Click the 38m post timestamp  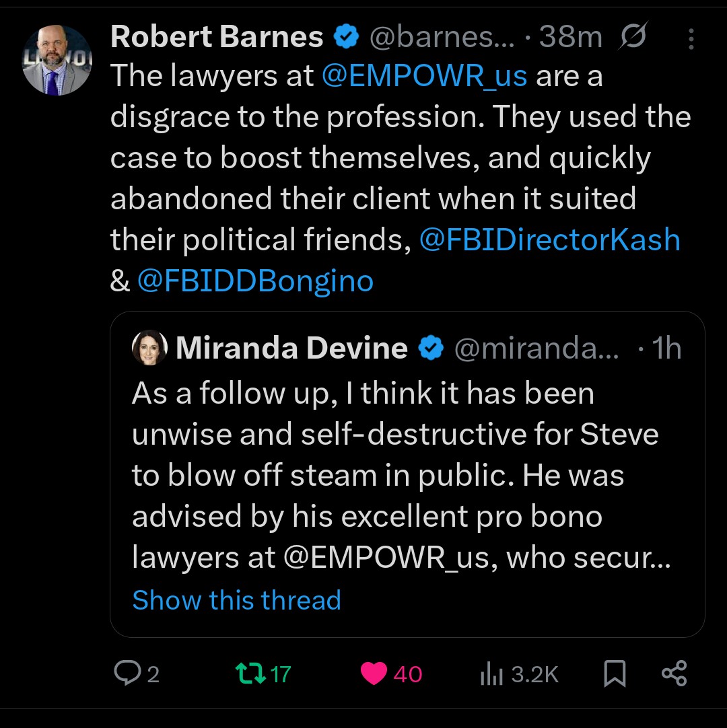pos(570,38)
